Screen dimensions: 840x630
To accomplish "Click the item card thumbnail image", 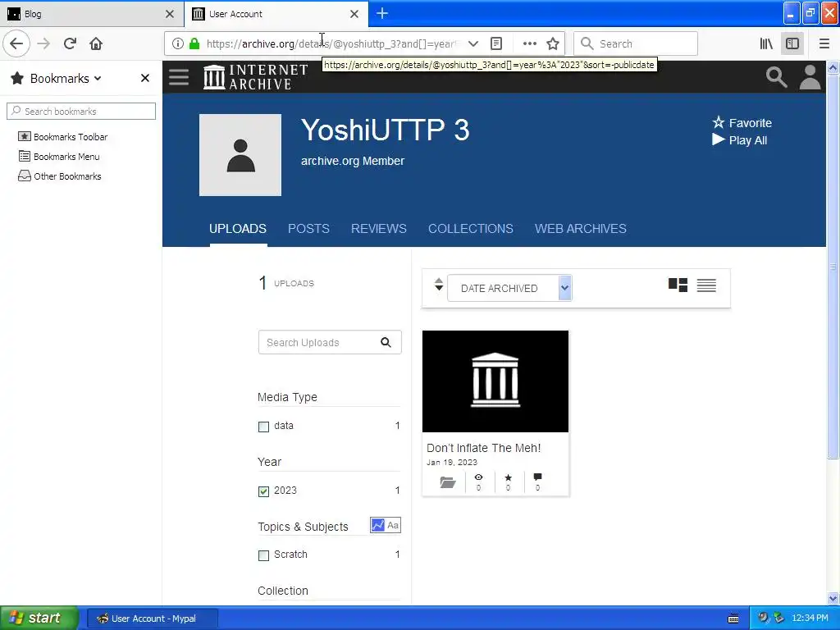I will [495, 381].
